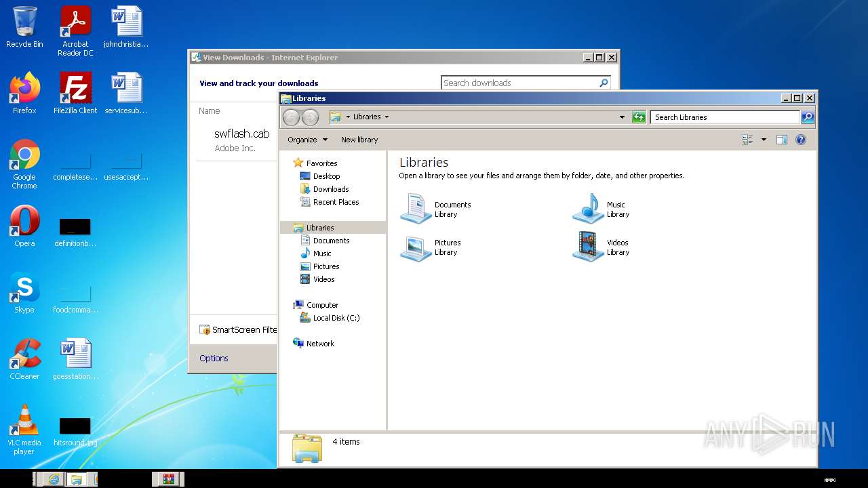This screenshot has width=868, height=488.
Task: Open CCleaner desktop shortcut
Action: (24, 359)
